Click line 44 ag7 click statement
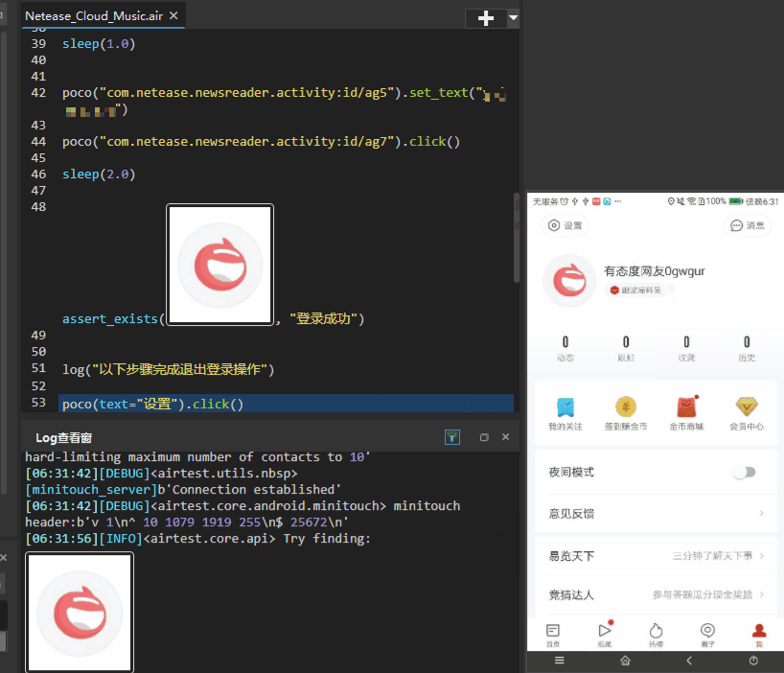The width and height of the screenshot is (784, 673). tap(261, 142)
